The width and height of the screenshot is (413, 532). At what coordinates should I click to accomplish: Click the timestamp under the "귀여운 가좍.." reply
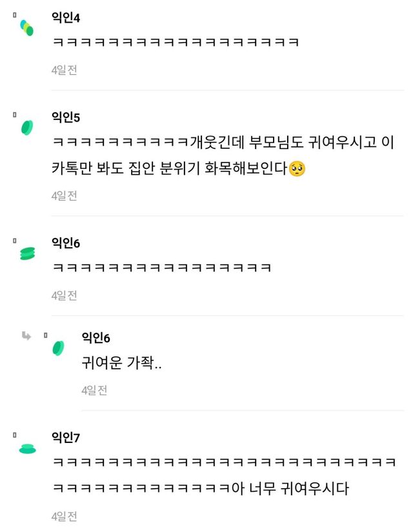point(94,390)
